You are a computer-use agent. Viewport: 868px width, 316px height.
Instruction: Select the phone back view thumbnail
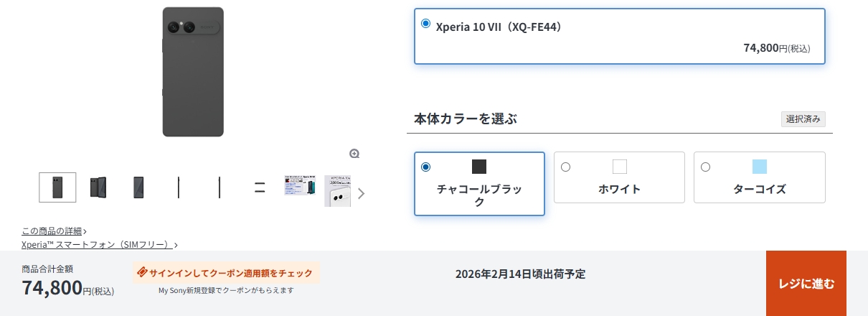click(x=57, y=187)
